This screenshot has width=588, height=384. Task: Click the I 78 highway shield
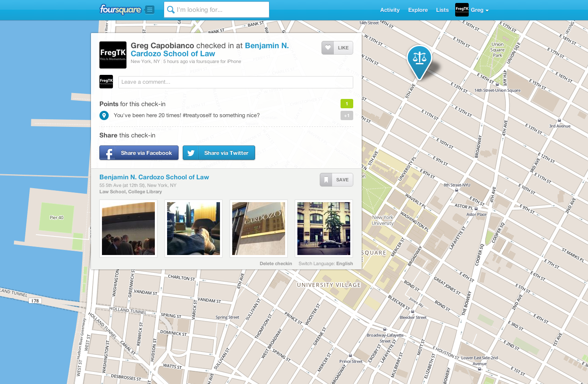[35, 301]
